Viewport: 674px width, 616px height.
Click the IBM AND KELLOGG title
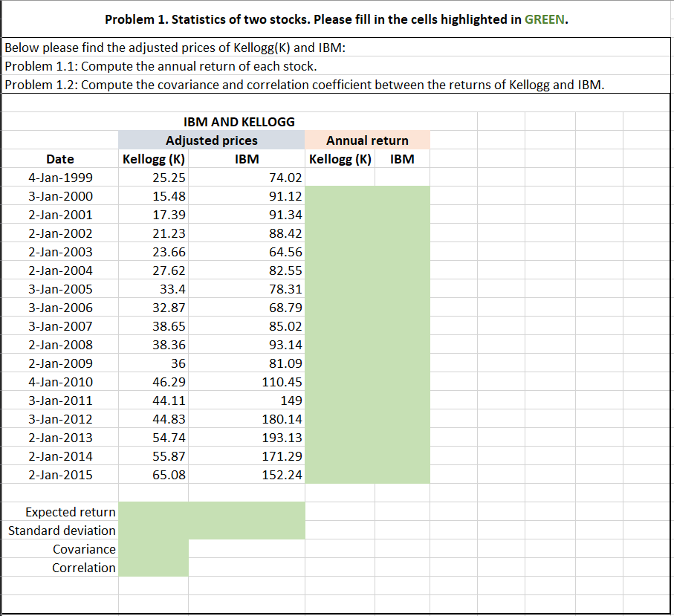pos(239,122)
